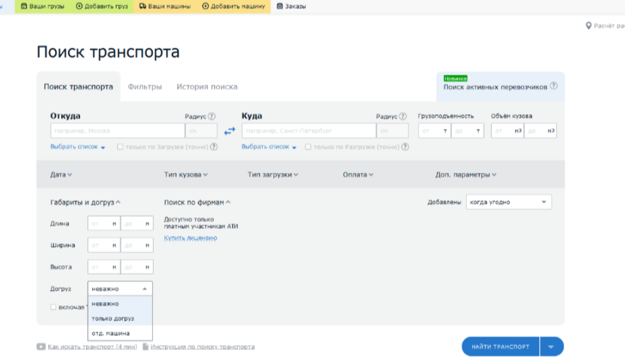Click the map pin Расчёт расстояний icon
The image size is (625, 364).
click(x=588, y=25)
